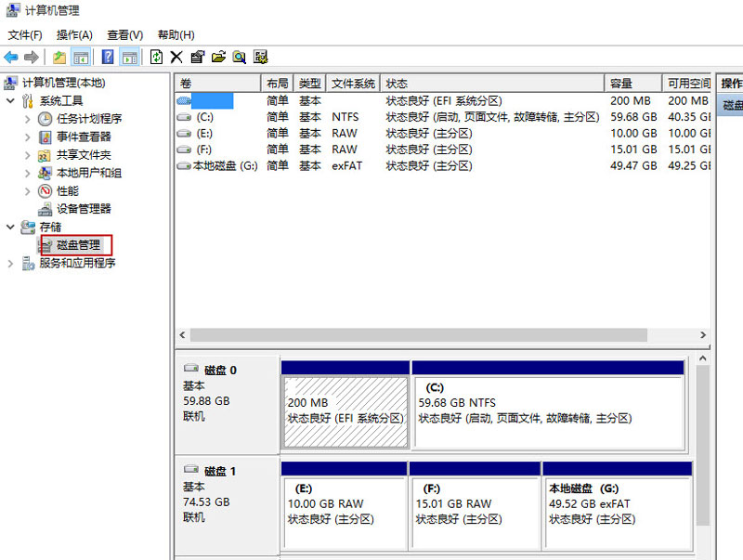Sort by the 状态 column header
This screenshot has height=560, width=743.
click(493, 84)
